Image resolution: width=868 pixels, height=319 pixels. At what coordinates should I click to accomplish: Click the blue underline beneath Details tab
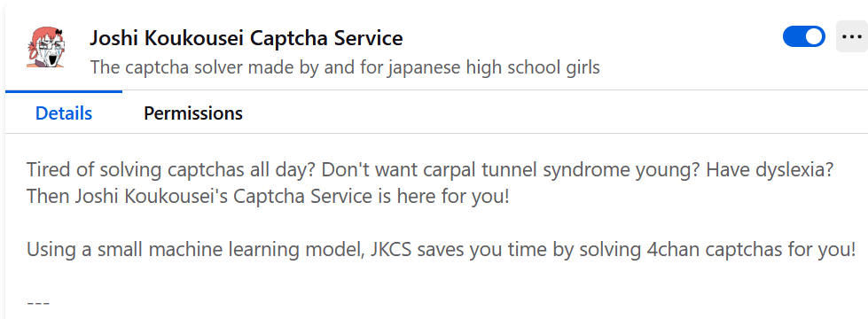(64, 91)
